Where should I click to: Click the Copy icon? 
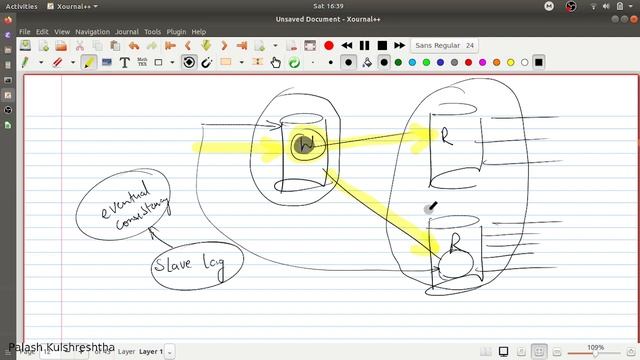coord(97,45)
